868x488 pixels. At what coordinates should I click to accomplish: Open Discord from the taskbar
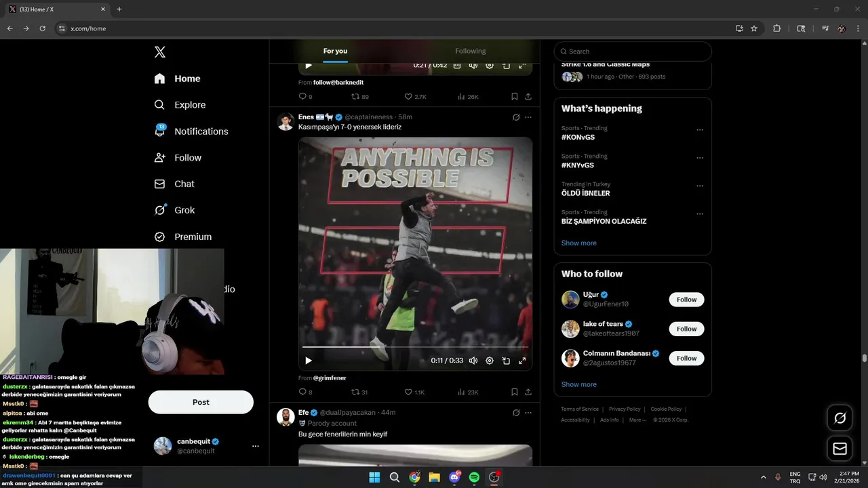[x=454, y=477]
